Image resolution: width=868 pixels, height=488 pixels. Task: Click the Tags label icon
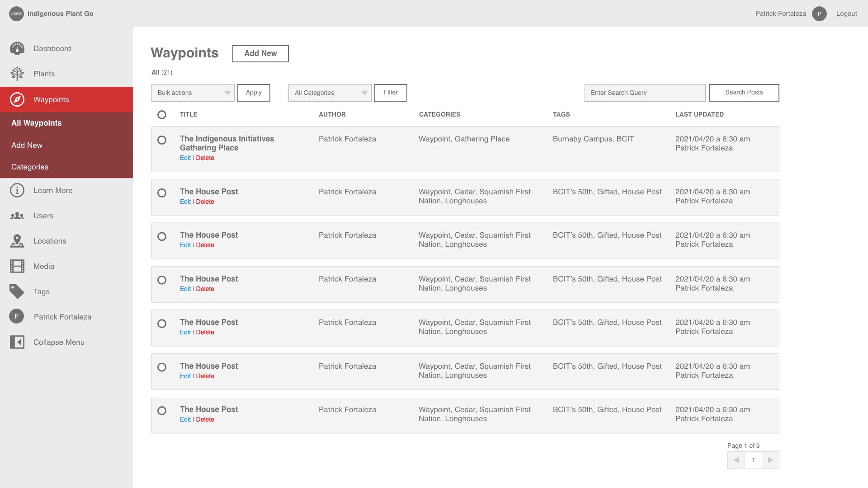[17, 291]
